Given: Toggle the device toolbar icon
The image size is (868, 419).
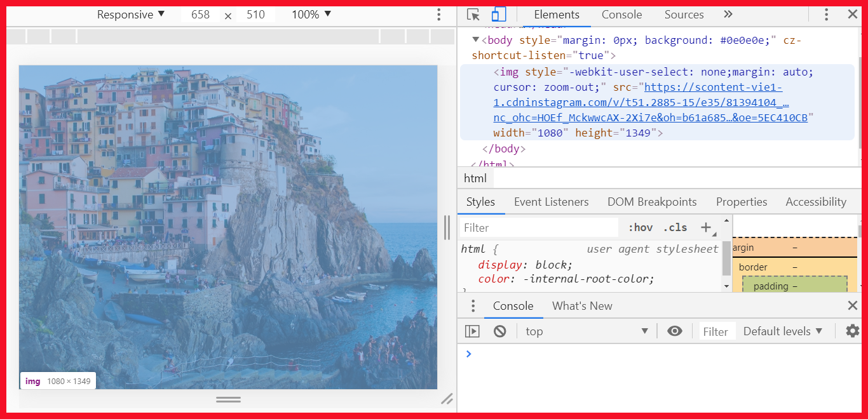Looking at the screenshot, I should (x=499, y=15).
